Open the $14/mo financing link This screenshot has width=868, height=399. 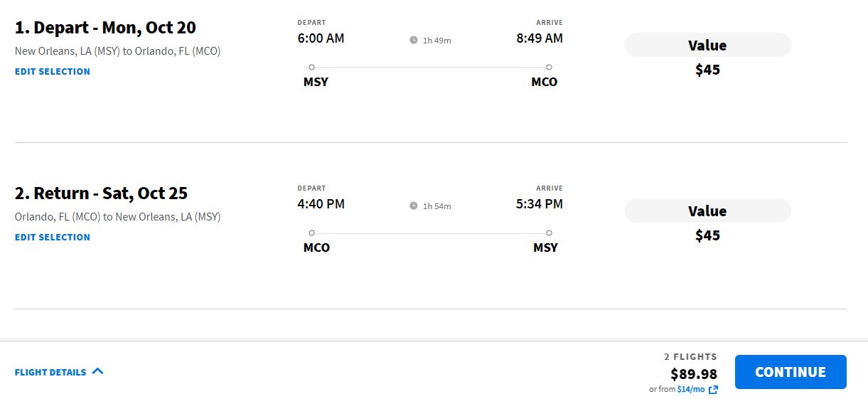[690, 390]
